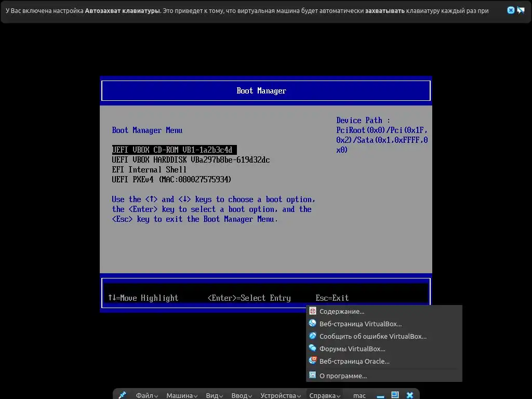This screenshot has width=532, height=399.
Task: Open Веб-страница Oracle… entry
Action: [384, 362]
